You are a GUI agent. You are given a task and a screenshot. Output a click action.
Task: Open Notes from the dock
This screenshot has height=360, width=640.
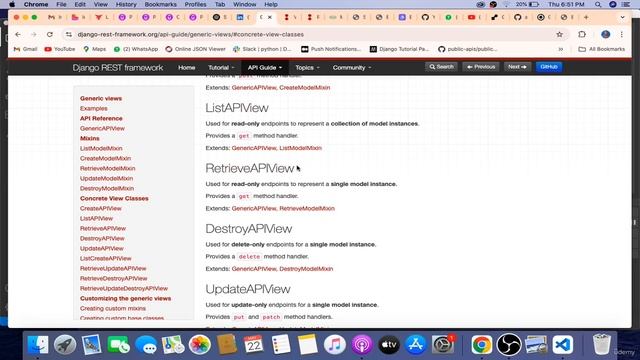308,345
